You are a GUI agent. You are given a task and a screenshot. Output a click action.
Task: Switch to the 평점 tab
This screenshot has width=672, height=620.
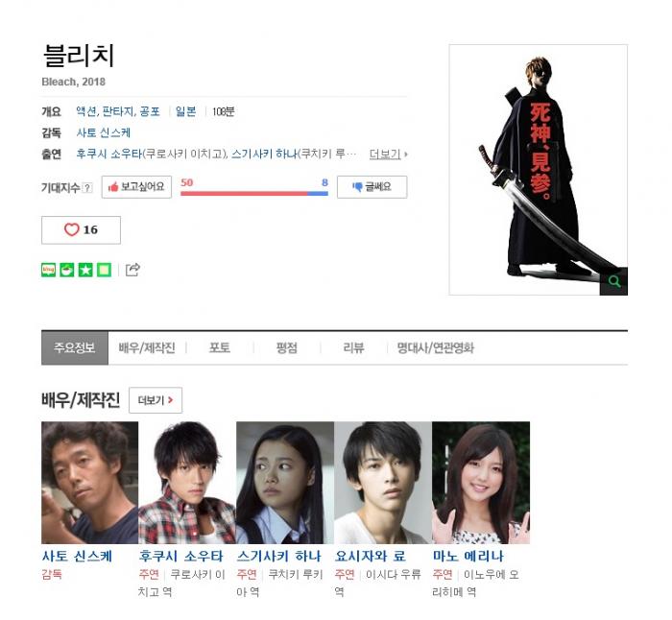click(287, 348)
